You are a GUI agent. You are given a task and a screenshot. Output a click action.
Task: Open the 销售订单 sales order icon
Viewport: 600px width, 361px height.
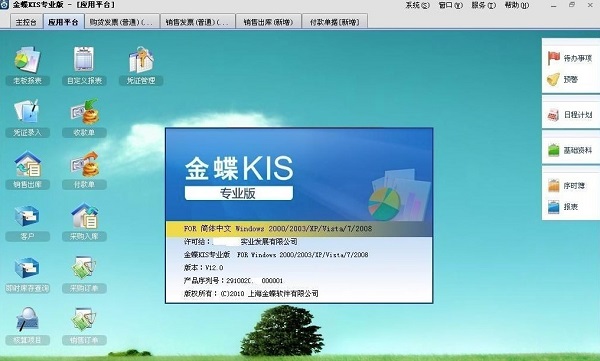pyautogui.click(x=84, y=326)
